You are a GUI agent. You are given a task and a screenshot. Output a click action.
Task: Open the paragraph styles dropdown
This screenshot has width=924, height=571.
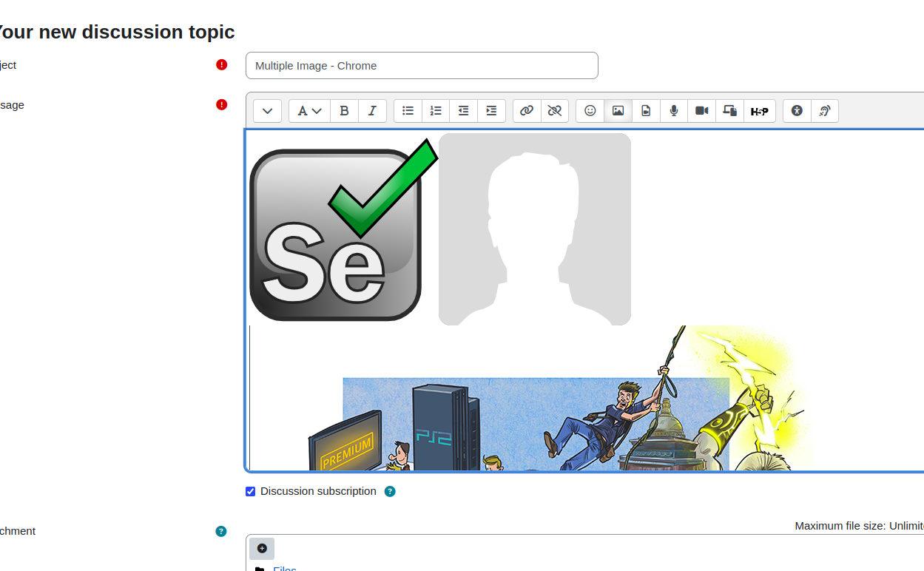(309, 111)
